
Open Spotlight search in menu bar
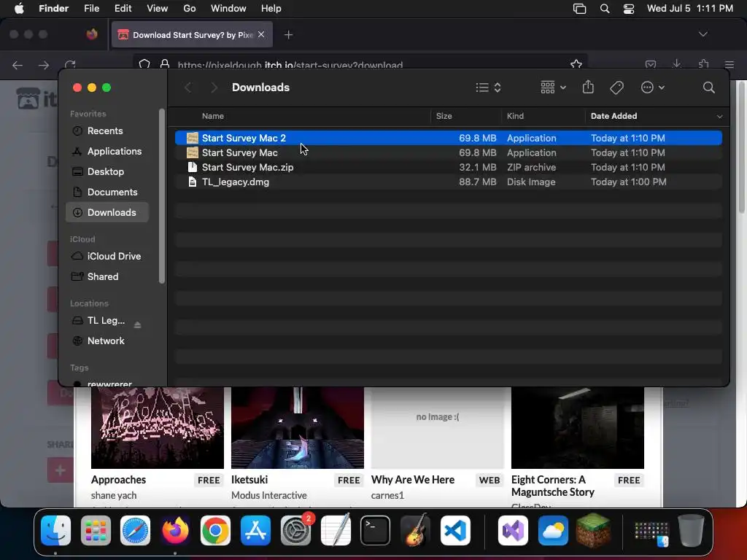coord(605,9)
